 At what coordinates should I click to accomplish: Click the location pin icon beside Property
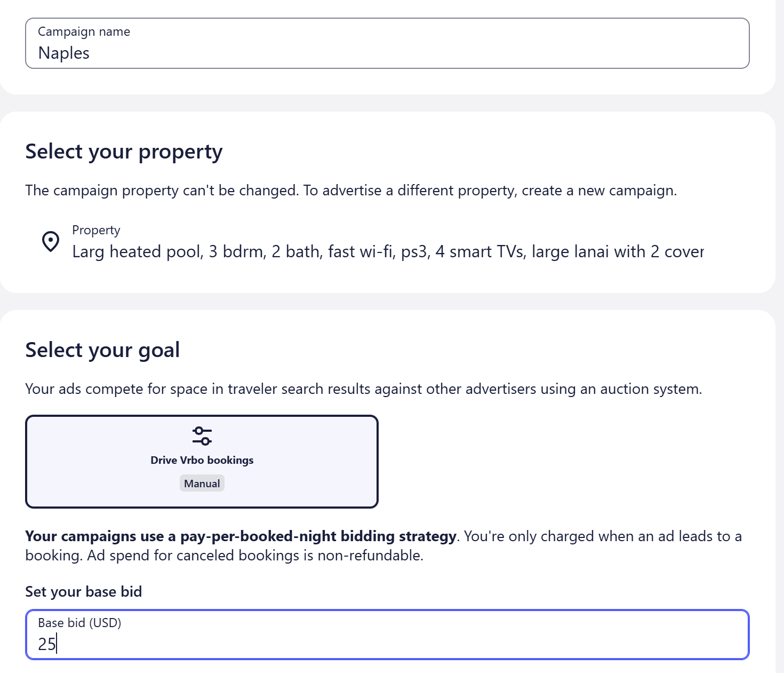pos(51,241)
